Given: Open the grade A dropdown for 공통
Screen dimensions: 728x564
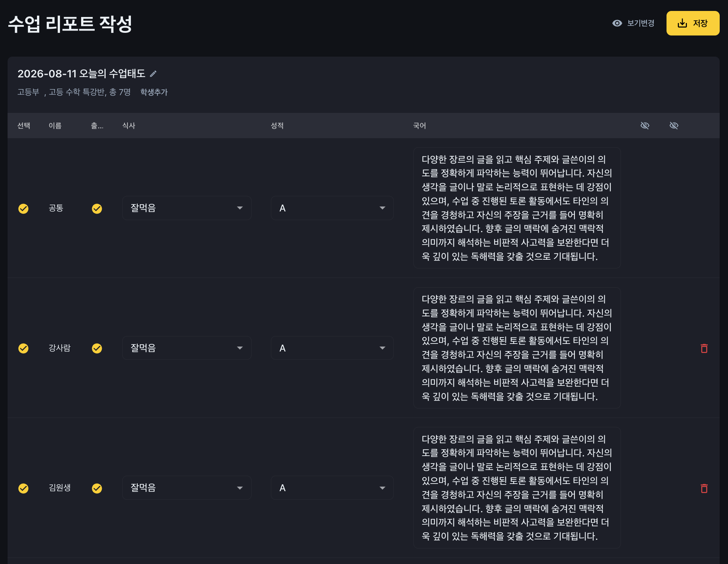Looking at the screenshot, I should [332, 208].
